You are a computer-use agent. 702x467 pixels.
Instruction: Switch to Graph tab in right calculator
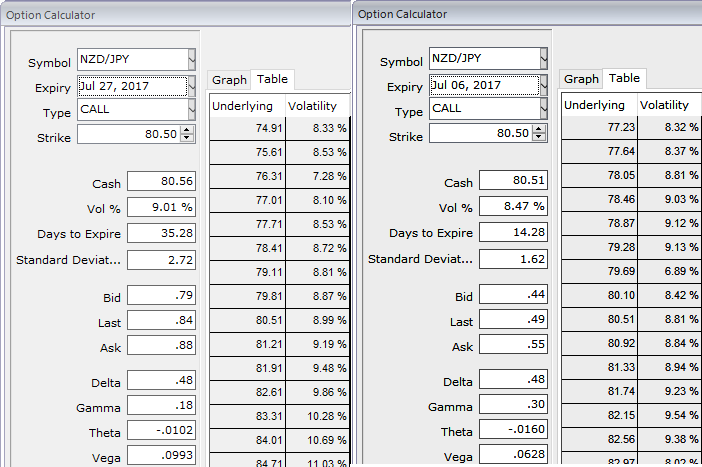pyautogui.click(x=581, y=79)
